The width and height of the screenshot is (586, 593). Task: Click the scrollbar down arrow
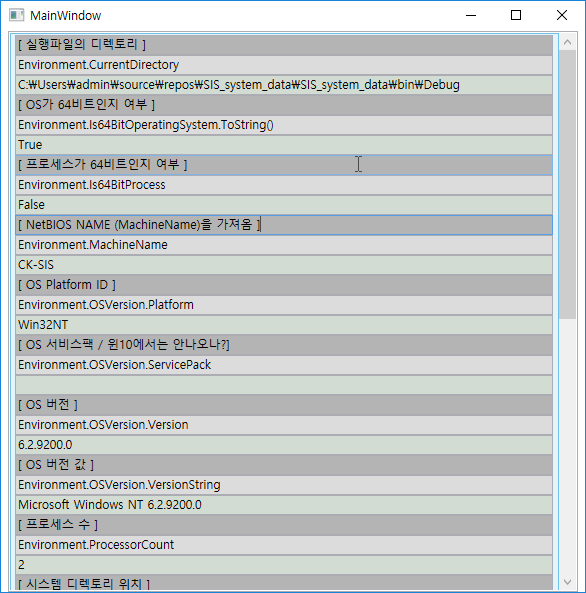click(567, 582)
